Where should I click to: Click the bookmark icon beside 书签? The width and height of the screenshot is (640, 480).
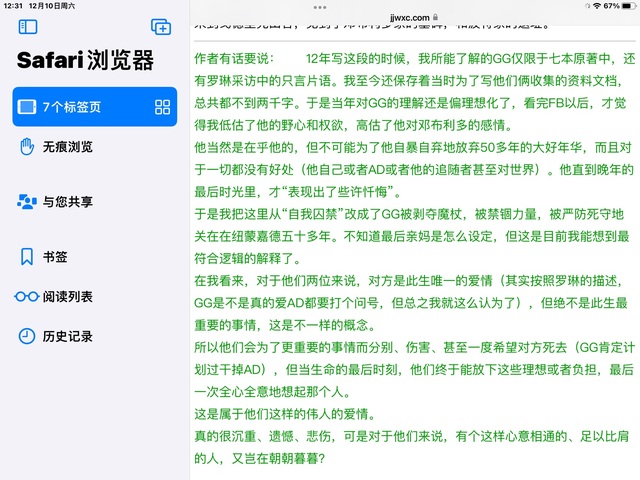point(27,257)
